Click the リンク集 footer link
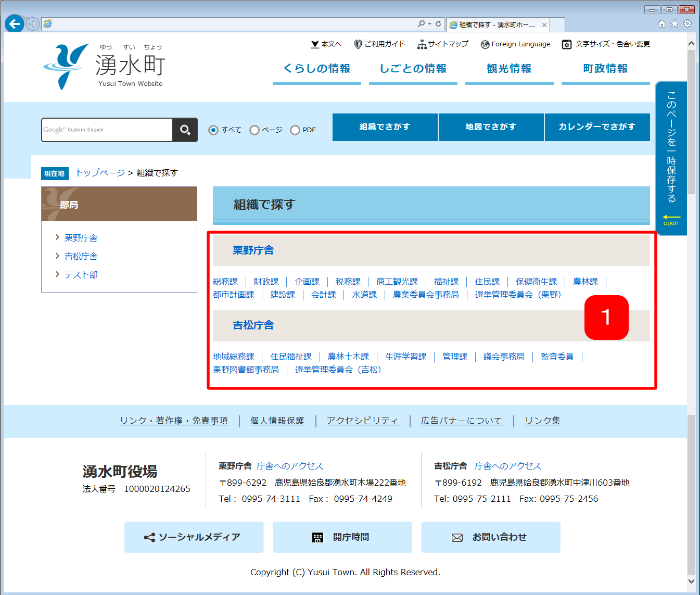700x595 pixels. [543, 421]
